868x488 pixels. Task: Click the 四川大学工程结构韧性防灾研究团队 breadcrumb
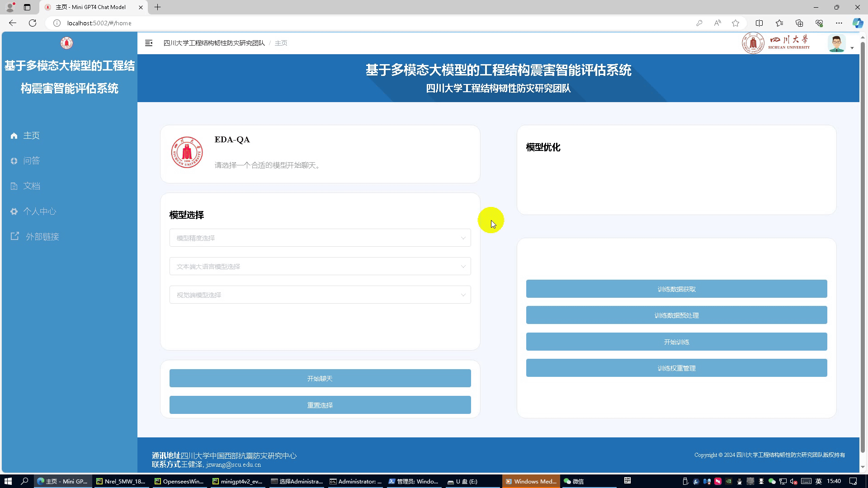214,43
